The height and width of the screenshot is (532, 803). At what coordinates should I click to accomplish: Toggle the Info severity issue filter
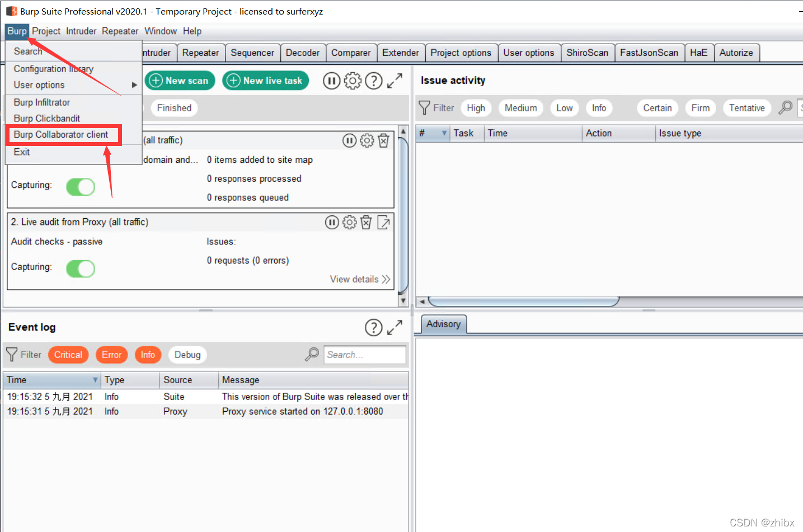(599, 108)
